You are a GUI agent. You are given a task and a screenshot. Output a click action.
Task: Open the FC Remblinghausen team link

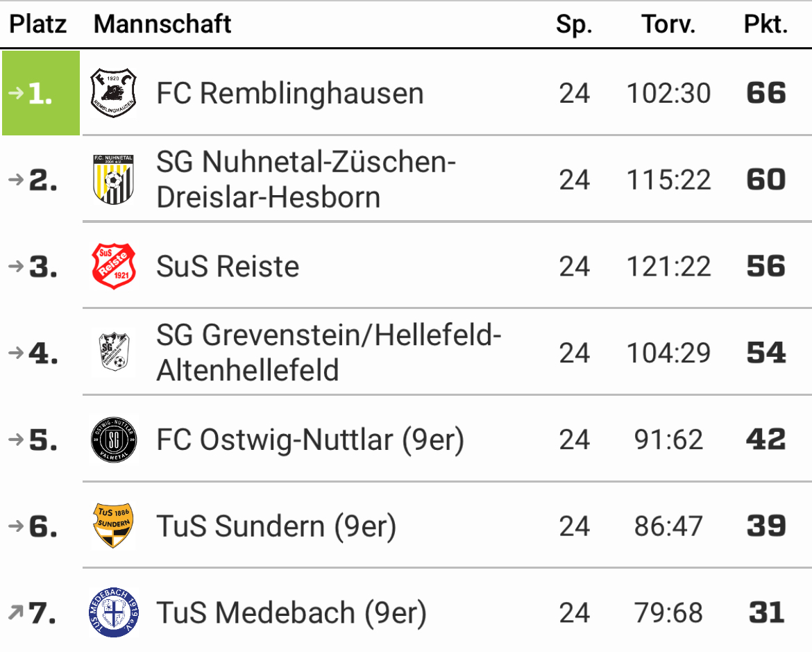(x=290, y=93)
